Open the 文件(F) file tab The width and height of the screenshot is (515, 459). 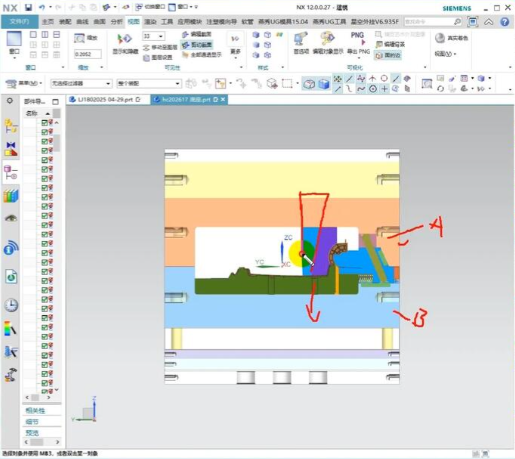19,22
